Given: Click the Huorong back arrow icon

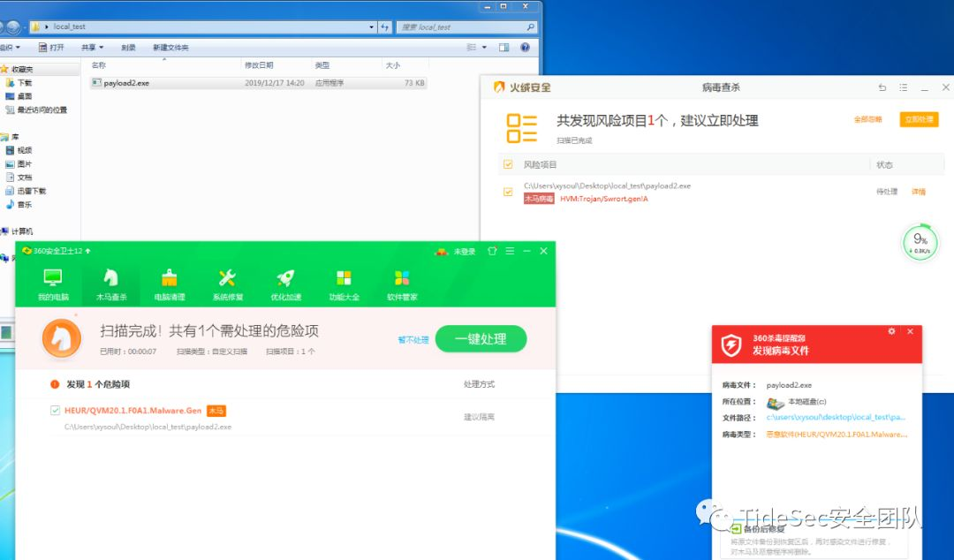Looking at the screenshot, I should [882, 87].
